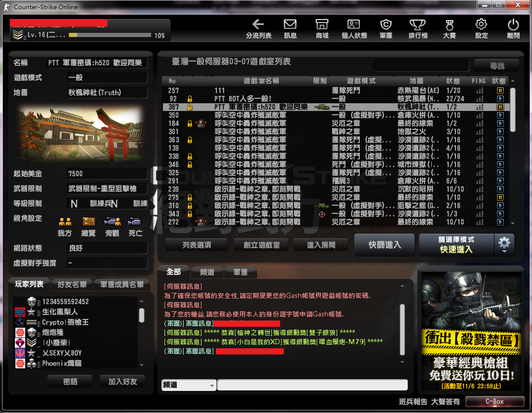Click the play status icon for room 291
Screen dimensions: 532x413
coord(500,181)
